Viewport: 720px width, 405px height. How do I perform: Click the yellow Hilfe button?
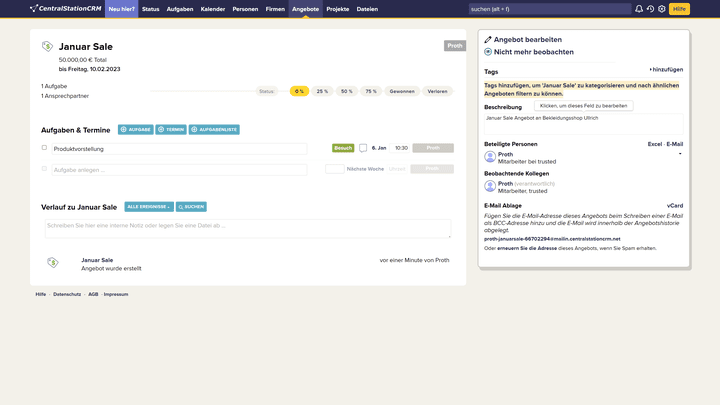(680, 9)
